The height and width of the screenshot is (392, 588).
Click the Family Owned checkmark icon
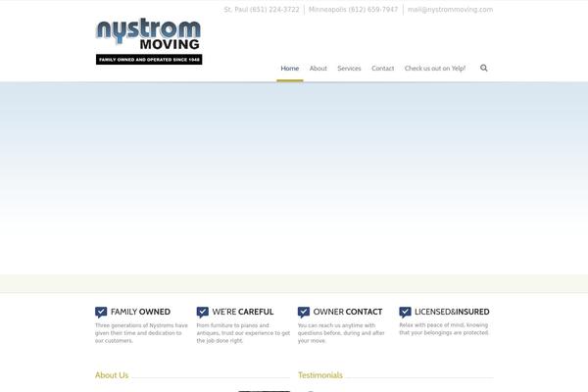pyautogui.click(x=101, y=312)
